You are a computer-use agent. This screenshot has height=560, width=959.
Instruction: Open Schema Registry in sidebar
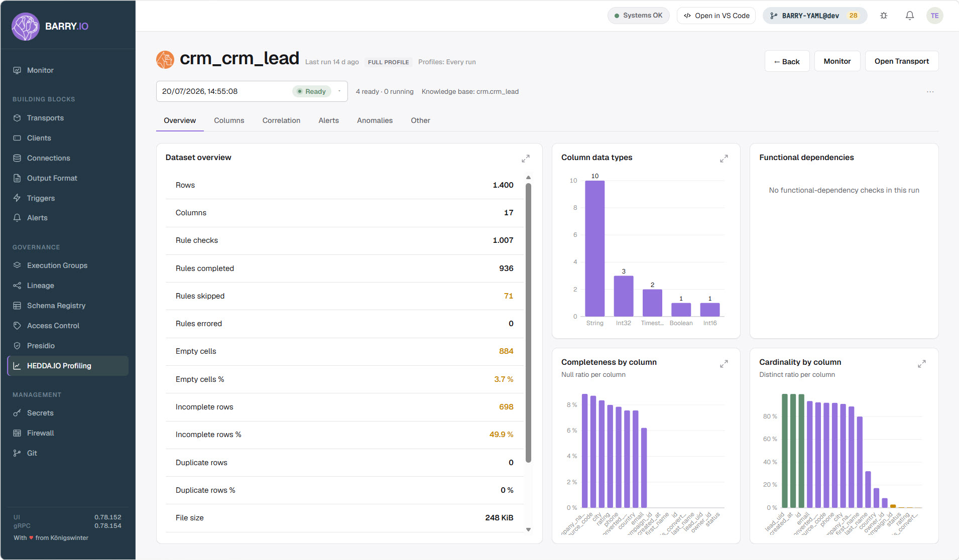point(56,306)
